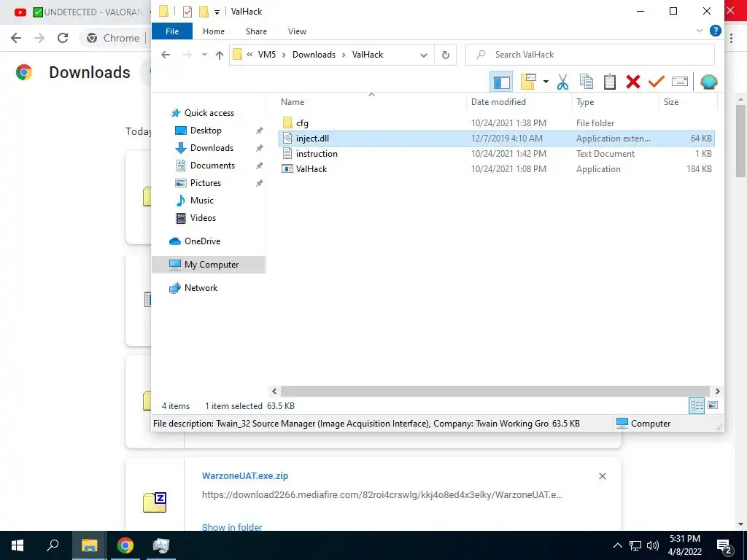Open OneDrive in navigation pane
747x560 pixels.
pos(202,241)
